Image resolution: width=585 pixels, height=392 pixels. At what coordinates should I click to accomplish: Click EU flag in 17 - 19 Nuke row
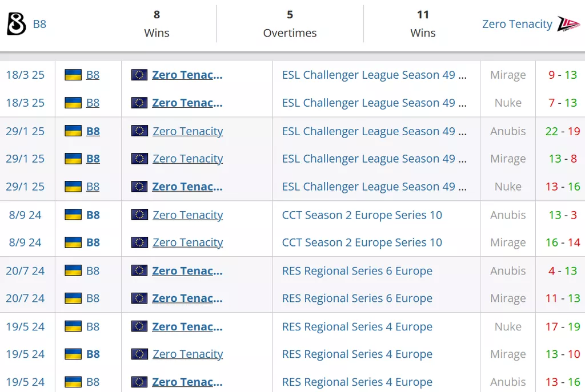139,326
